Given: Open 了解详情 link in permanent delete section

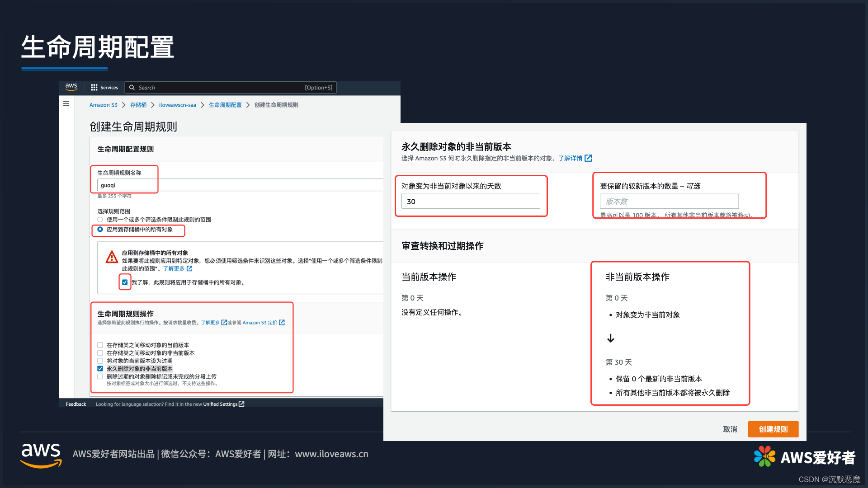Looking at the screenshot, I should (571, 158).
